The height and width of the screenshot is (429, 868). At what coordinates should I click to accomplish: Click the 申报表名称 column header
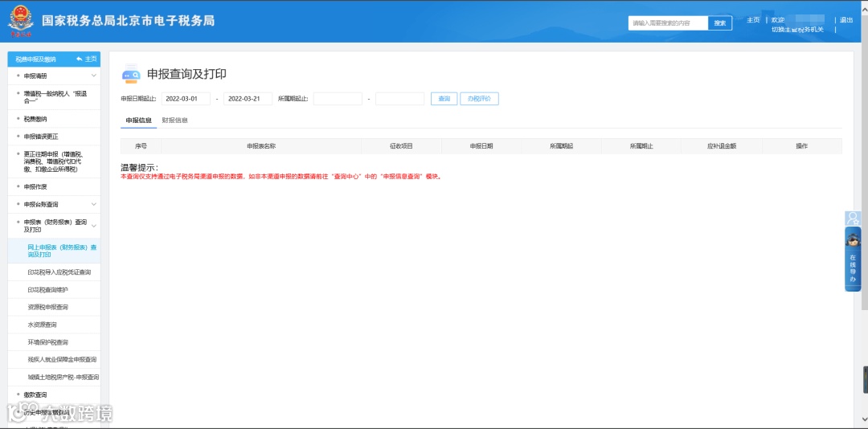[x=261, y=146]
